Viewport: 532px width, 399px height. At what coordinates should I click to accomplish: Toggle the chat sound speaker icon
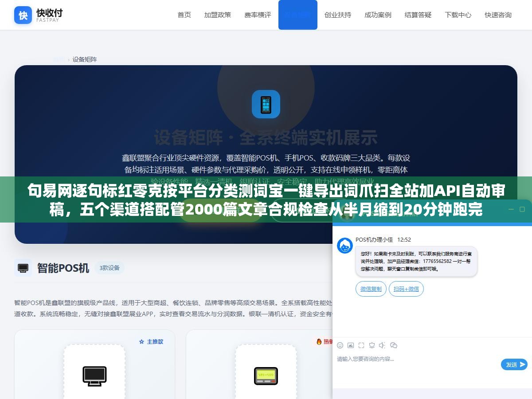383,345
